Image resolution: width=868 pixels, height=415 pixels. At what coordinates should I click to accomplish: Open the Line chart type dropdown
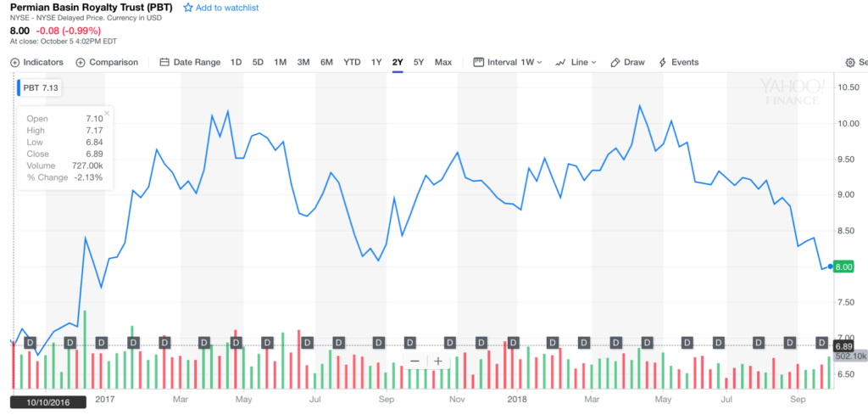click(x=576, y=62)
